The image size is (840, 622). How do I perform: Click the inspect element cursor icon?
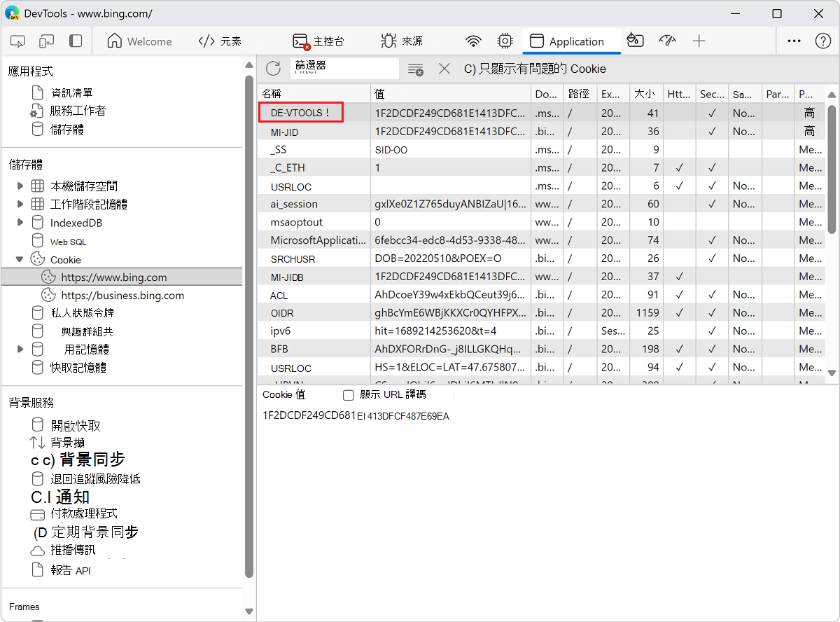[x=17, y=41]
